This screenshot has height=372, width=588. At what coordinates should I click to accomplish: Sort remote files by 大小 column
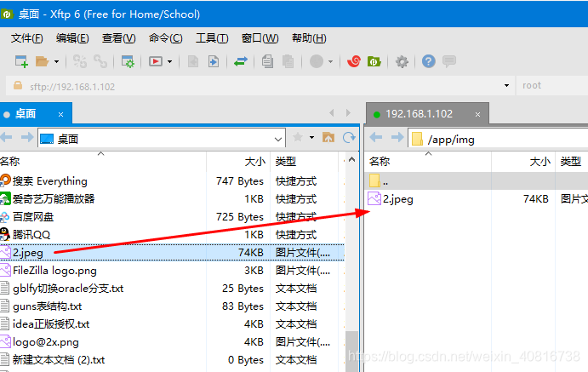click(x=523, y=162)
